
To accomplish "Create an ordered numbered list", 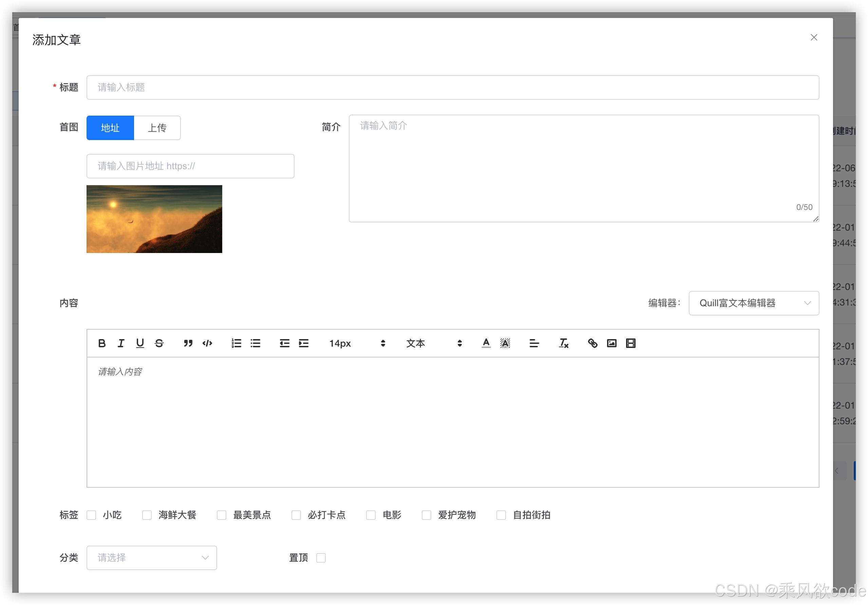I will coord(236,343).
